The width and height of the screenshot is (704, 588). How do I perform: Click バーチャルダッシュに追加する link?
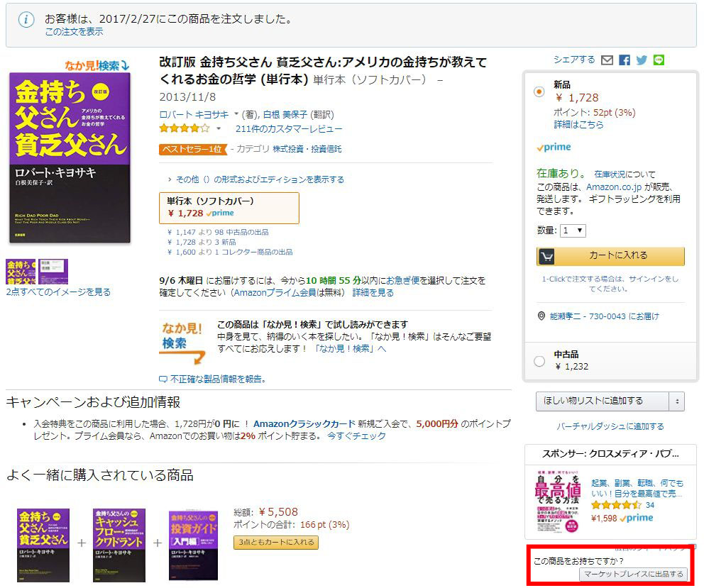pyautogui.click(x=610, y=426)
